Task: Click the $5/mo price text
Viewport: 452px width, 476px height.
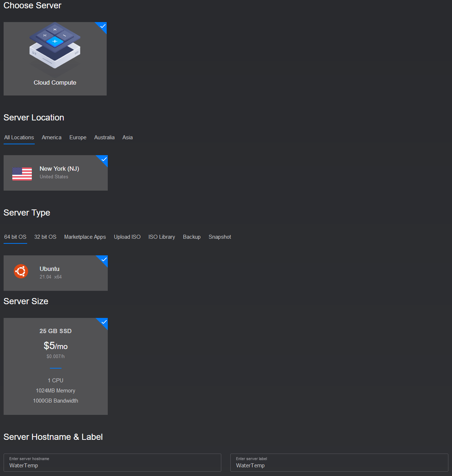Action: (x=56, y=346)
